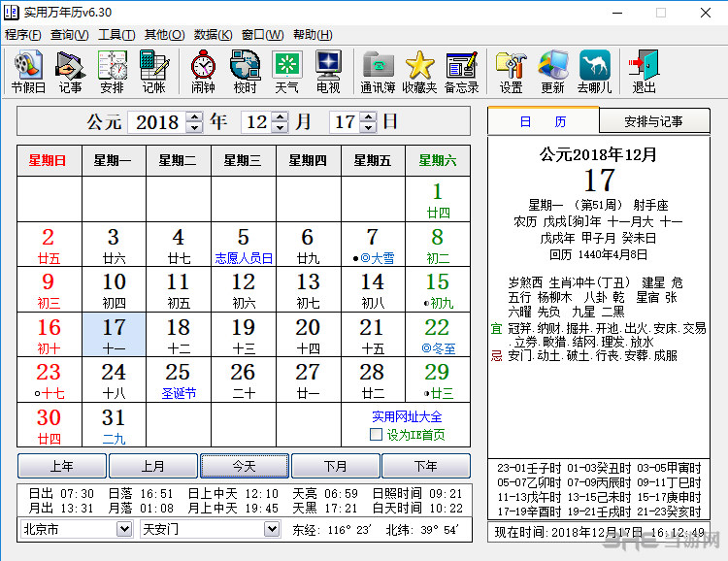Increase the year with up arrow

pos(194,116)
